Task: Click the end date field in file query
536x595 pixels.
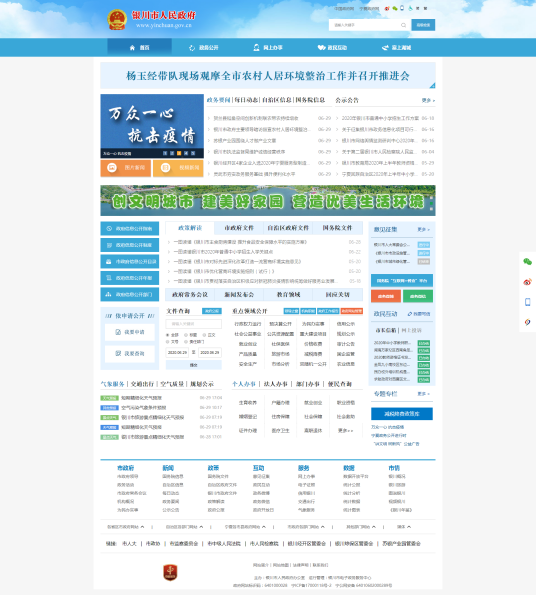Action: pyautogui.click(x=210, y=353)
